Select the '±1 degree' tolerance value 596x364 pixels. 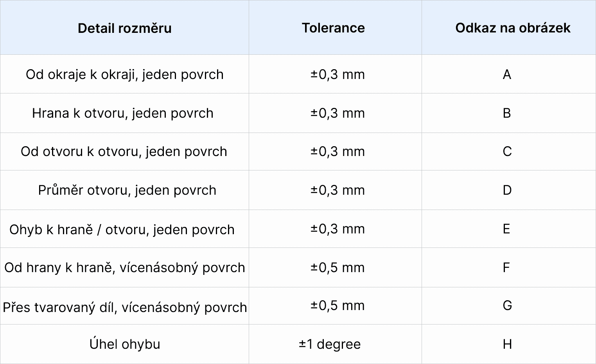tap(330, 344)
